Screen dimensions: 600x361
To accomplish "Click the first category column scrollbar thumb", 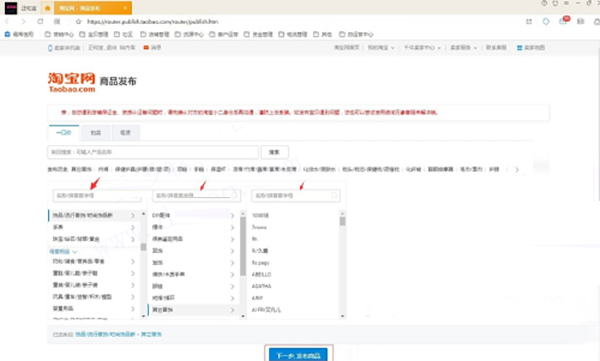I will [x=143, y=247].
